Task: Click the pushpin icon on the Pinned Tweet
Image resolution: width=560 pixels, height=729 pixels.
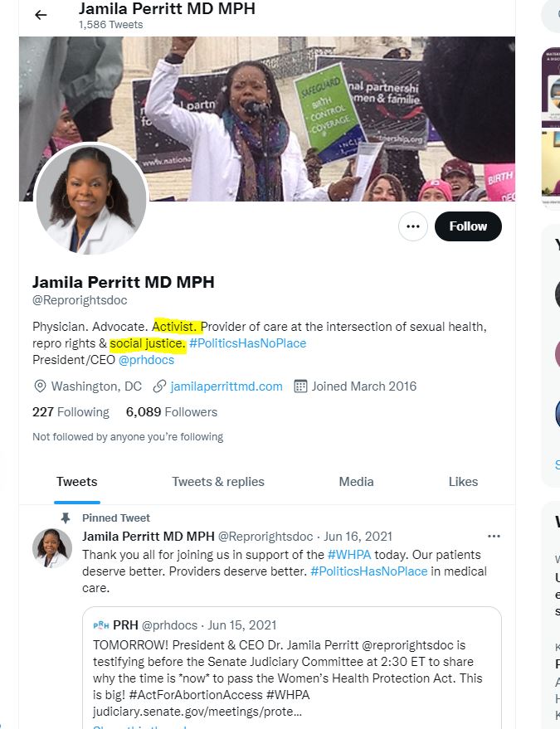Action: [x=66, y=518]
